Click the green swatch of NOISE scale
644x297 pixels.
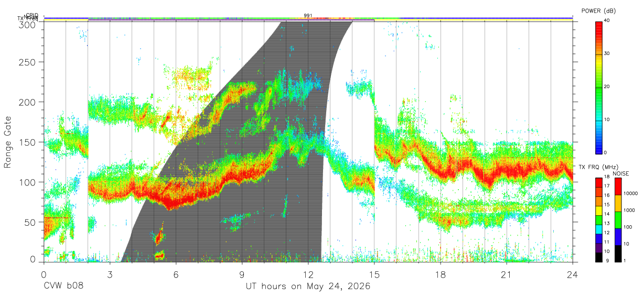click(x=617, y=220)
